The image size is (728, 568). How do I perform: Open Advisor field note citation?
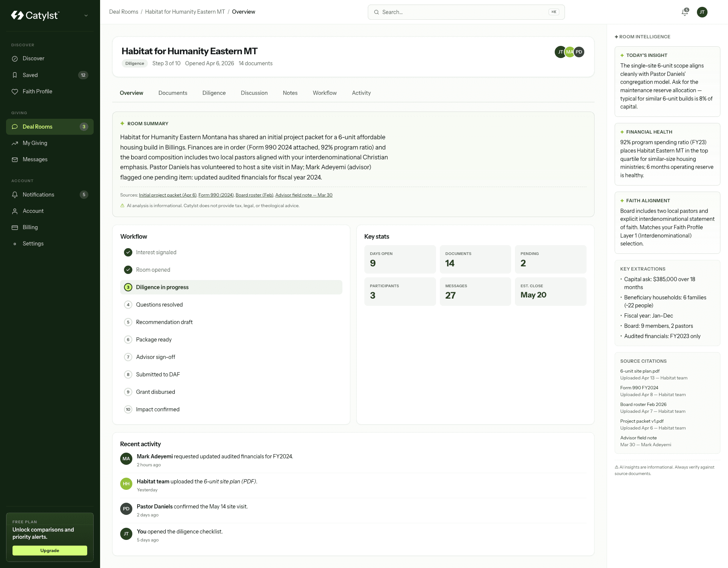pyautogui.click(x=639, y=438)
